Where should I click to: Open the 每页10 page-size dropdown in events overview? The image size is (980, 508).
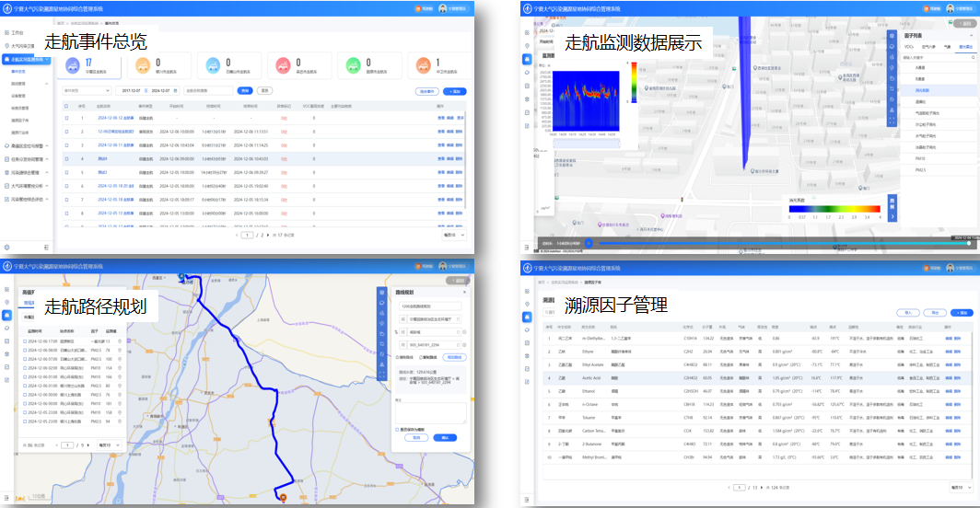tap(454, 235)
